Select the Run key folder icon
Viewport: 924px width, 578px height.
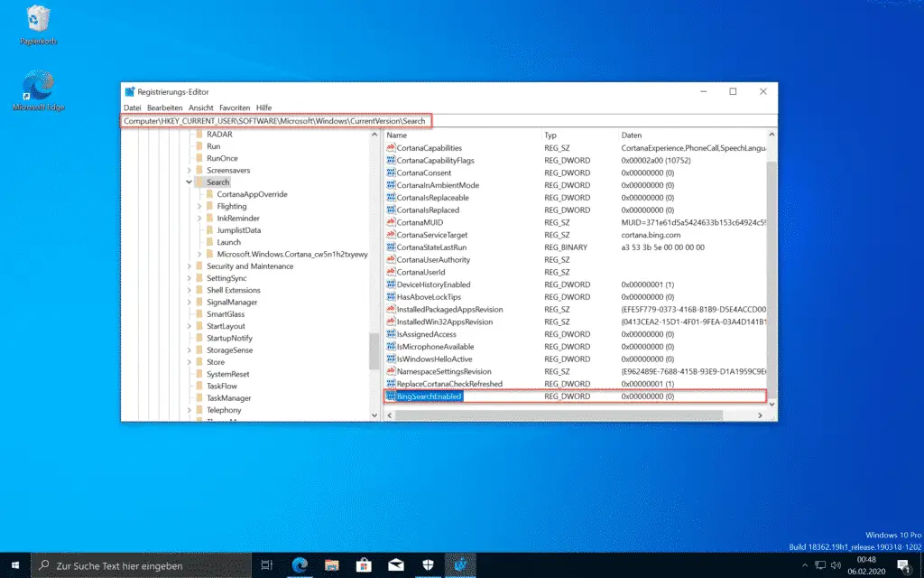coord(199,146)
